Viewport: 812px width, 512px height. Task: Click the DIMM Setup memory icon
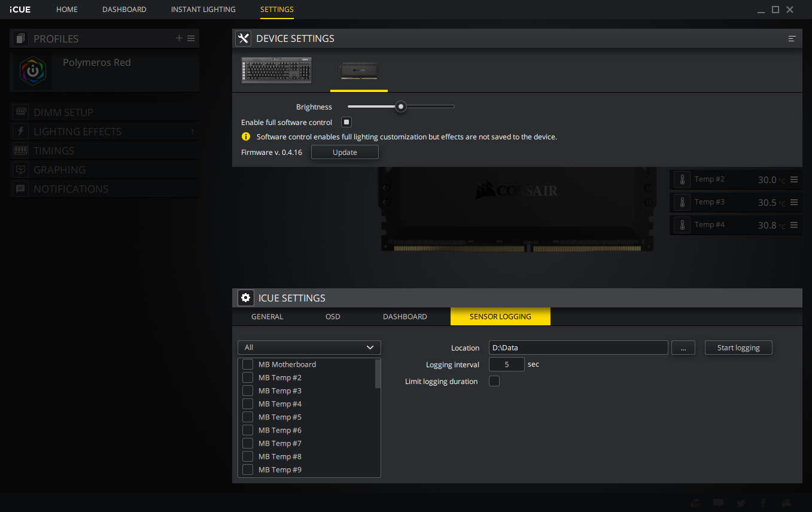21,112
